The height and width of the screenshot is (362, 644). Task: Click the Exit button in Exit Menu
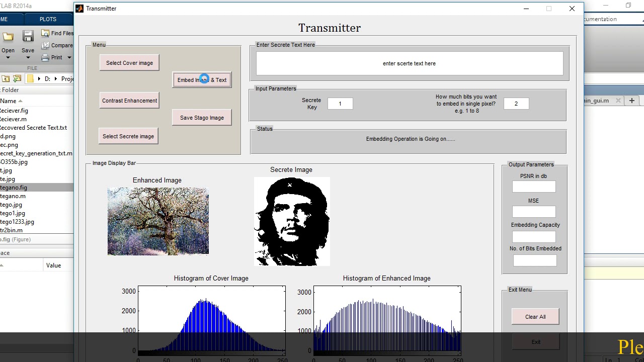click(x=535, y=342)
